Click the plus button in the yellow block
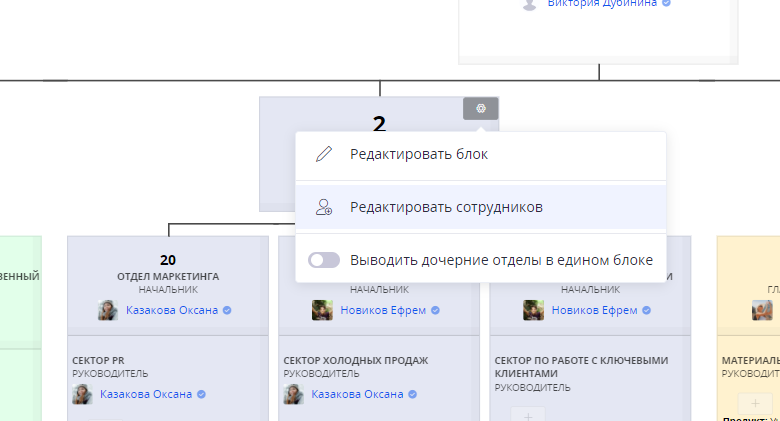780x421 pixels. (x=755, y=403)
